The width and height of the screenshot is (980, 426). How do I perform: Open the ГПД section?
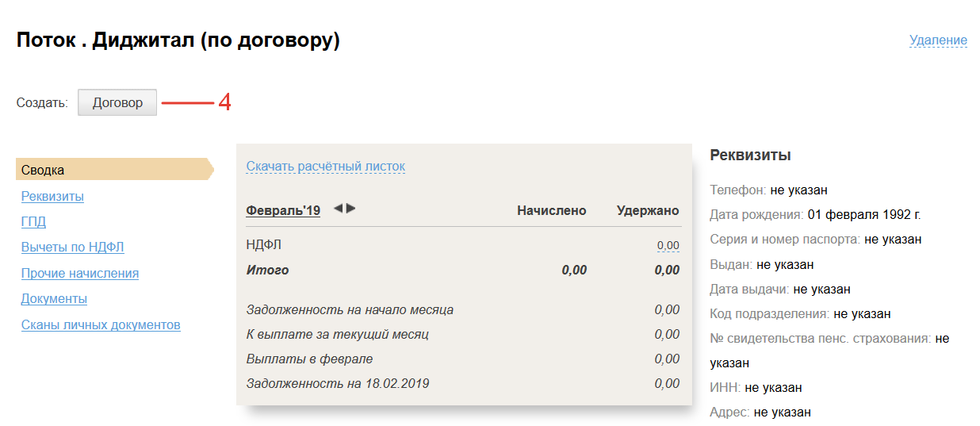point(33,222)
